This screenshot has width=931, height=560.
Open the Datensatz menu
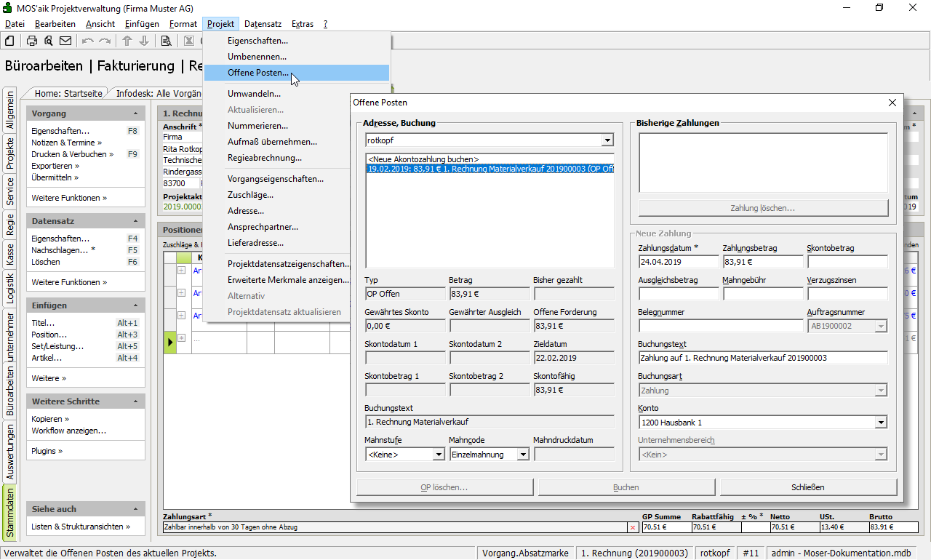pyautogui.click(x=263, y=24)
